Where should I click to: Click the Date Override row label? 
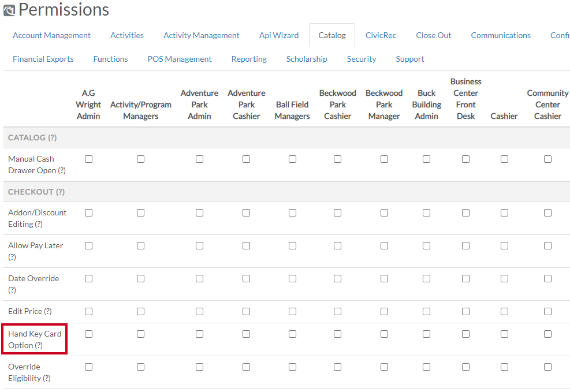tap(33, 284)
